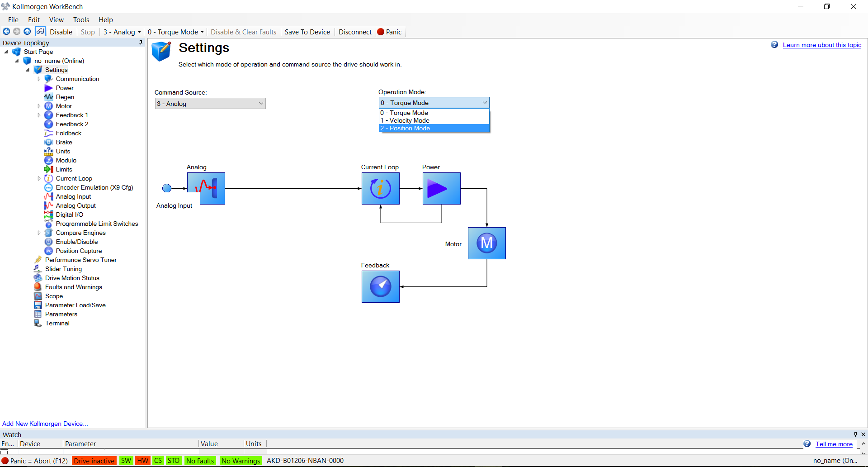868x467 pixels.
Task: Open toolbar 0 - Torque Mode dropdown
Action: click(x=176, y=32)
